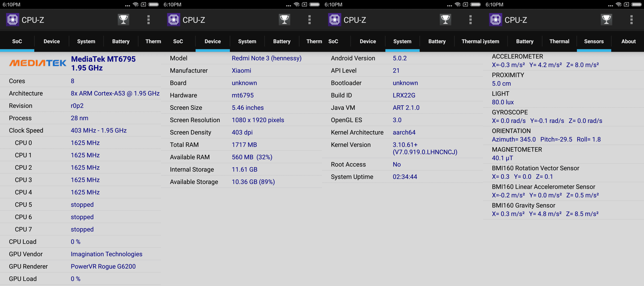Tap the trophy icon in the second (Device) panel

pos(284,20)
